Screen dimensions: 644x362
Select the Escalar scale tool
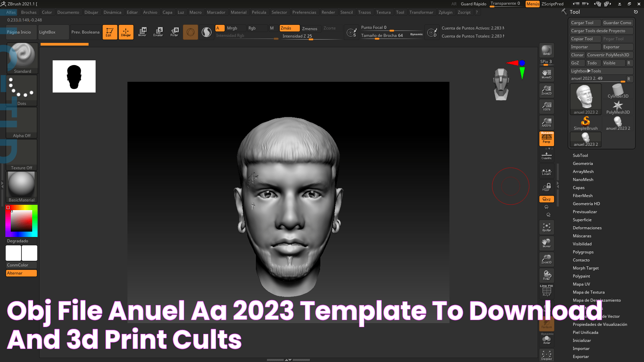(158, 32)
